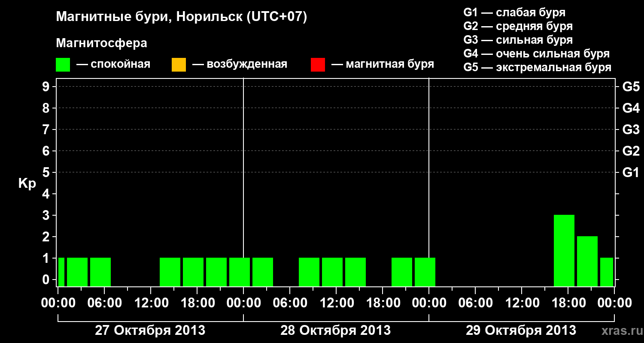Click legend line 'G2 — средняя буря'
Image resolution: width=644 pixels, height=343 pixels.
coord(518,26)
